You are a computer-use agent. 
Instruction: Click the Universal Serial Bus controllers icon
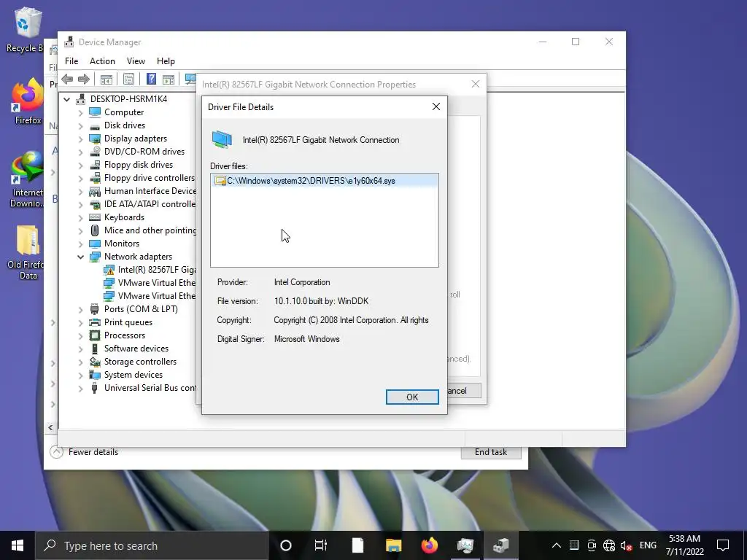pos(95,388)
